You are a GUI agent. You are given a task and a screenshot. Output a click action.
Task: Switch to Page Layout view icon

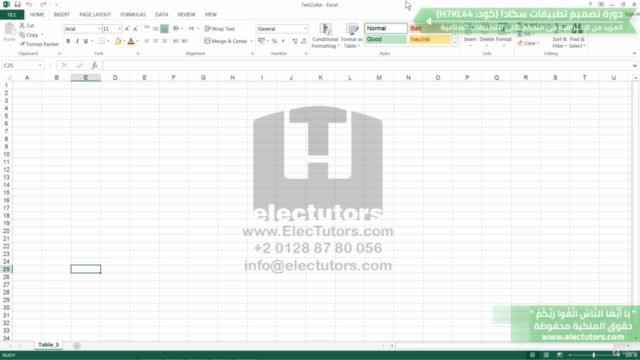(546, 355)
